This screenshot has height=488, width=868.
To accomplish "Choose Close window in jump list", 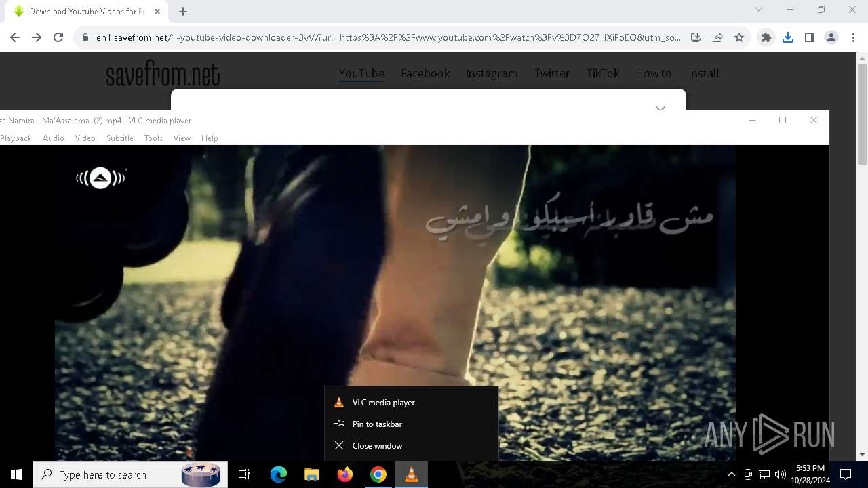I will coord(412,445).
